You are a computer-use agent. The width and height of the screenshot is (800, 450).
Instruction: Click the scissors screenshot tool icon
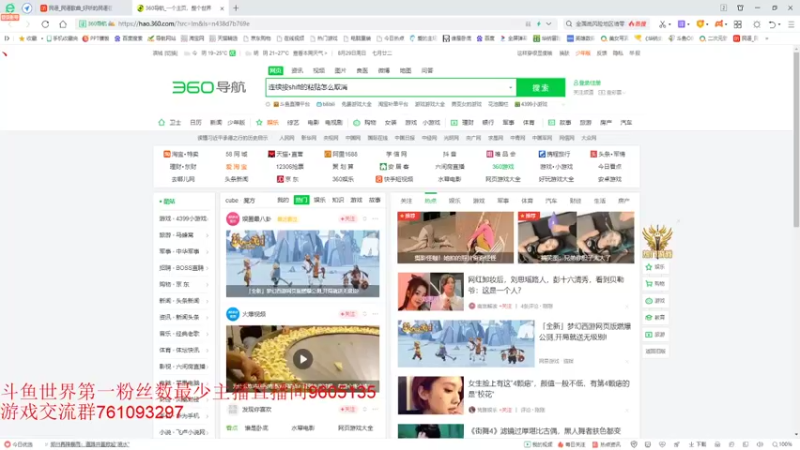pyautogui.click(x=662, y=24)
